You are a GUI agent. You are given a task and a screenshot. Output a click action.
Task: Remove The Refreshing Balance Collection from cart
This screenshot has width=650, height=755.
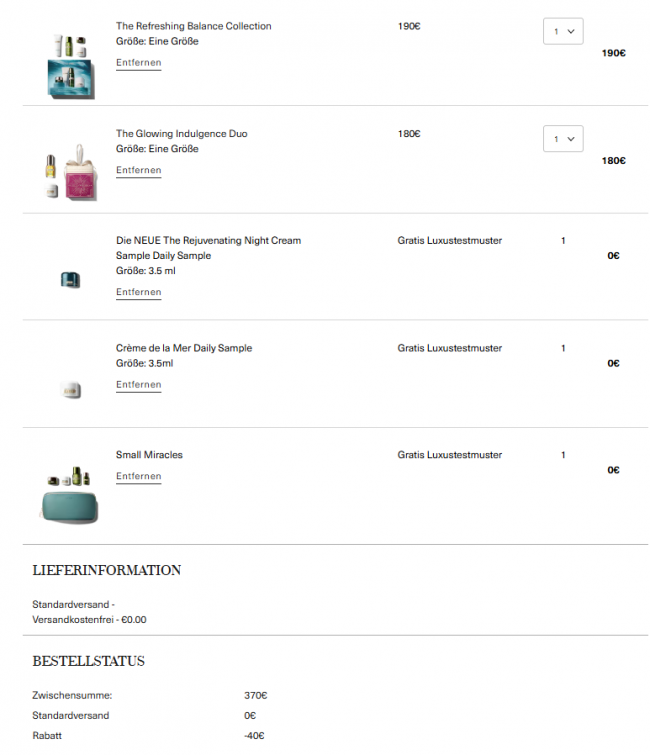(x=138, y=63)
